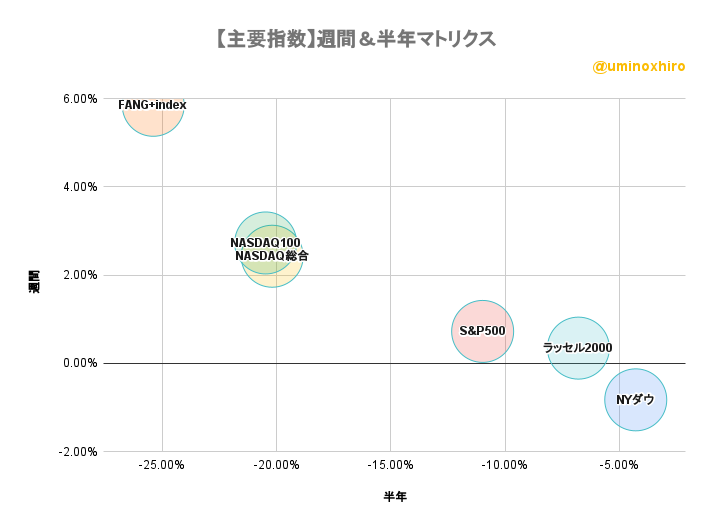The width and height of the screenshot is (712, 530).
Task: Click the NASDAQ100 data label
Action: pos(265,243)
